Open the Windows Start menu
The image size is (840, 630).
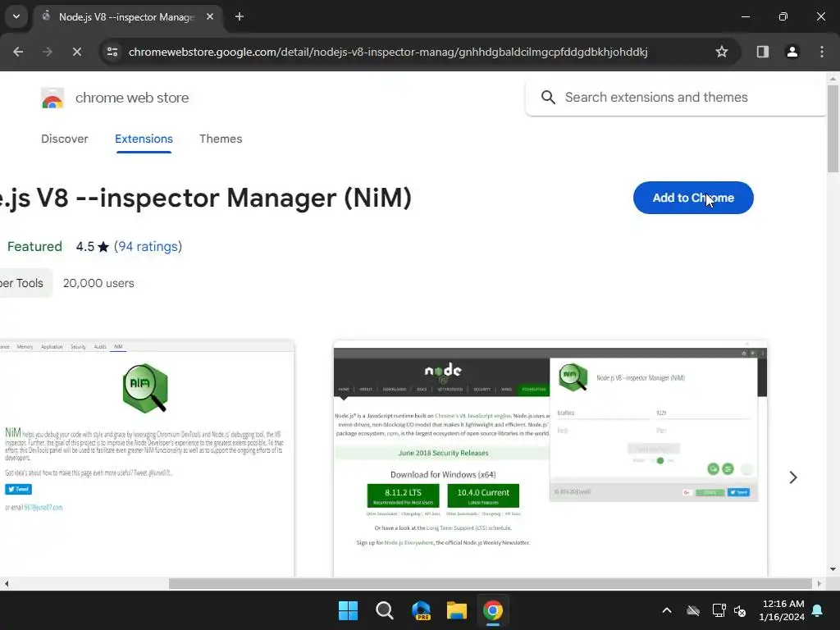pos(348,610)
